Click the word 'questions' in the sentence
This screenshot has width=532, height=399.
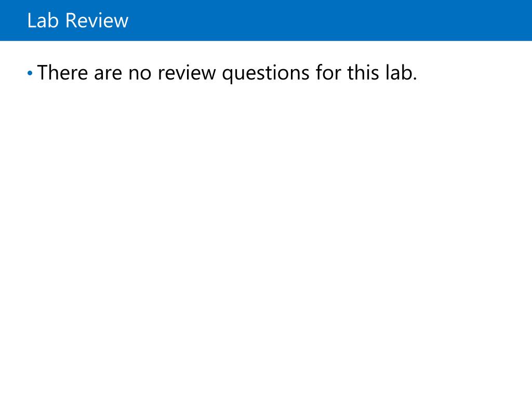265,74
